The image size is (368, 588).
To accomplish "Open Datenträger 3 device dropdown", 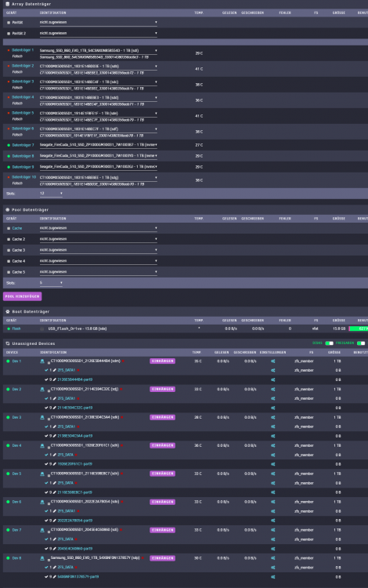I will pos(98,82).
